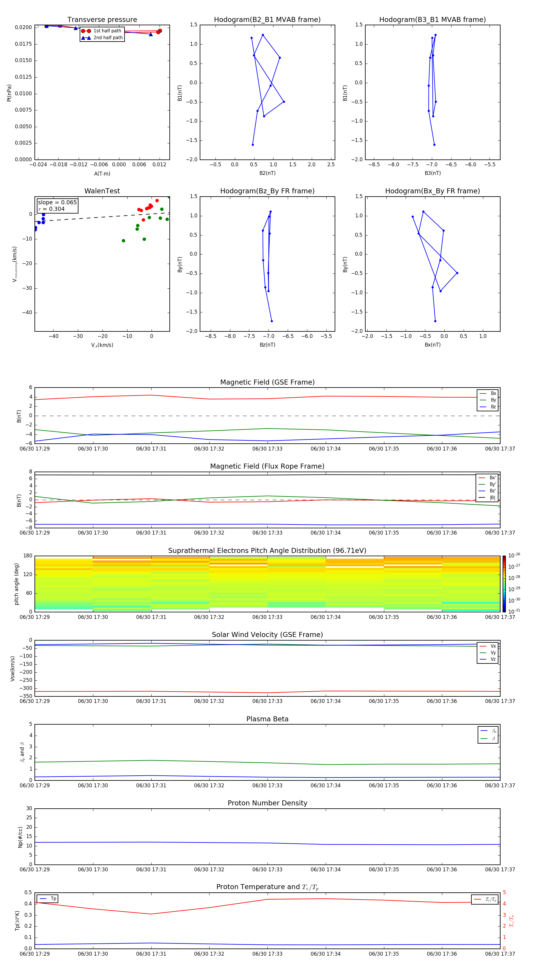Screen dimensions: 535x980
Task: Click the "Solar Wind Velocity (GSE Frame)" title
Action: pyautogui.click(x=267, y=635)
